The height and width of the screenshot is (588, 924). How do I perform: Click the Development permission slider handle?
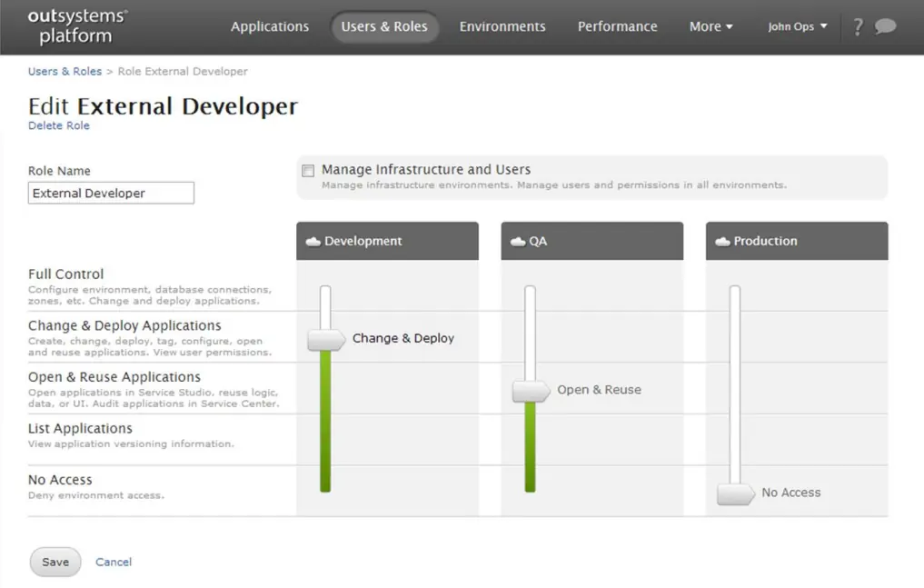(x=326, y=339)
